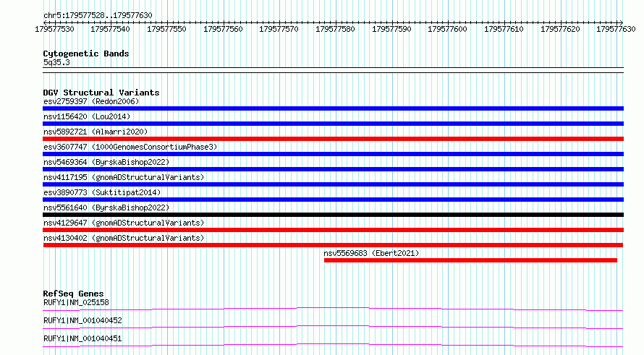Open esv3890773 (Suktitipat2014) variant label

click(x=102, y=192)
